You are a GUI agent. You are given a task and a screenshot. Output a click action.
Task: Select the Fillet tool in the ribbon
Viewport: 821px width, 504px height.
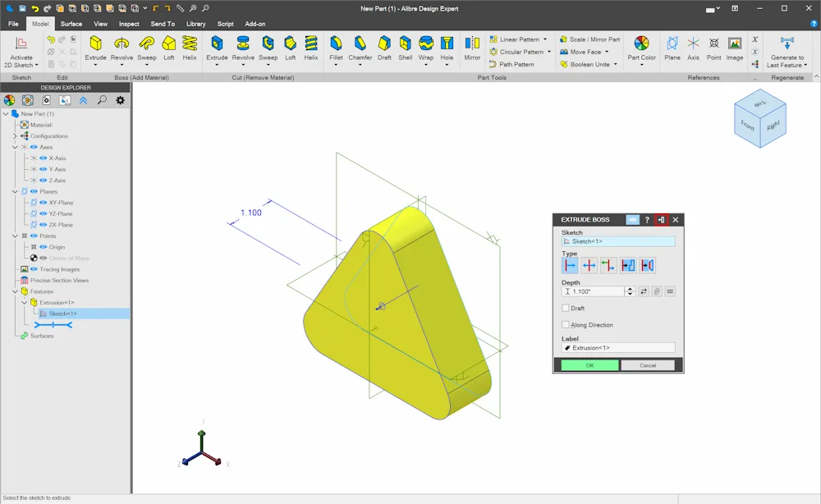pos(336,44)
